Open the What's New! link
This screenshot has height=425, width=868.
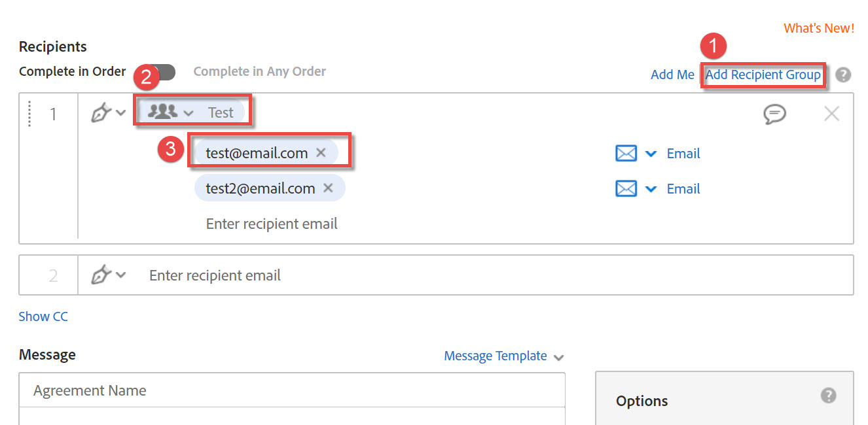pos(818,28)
